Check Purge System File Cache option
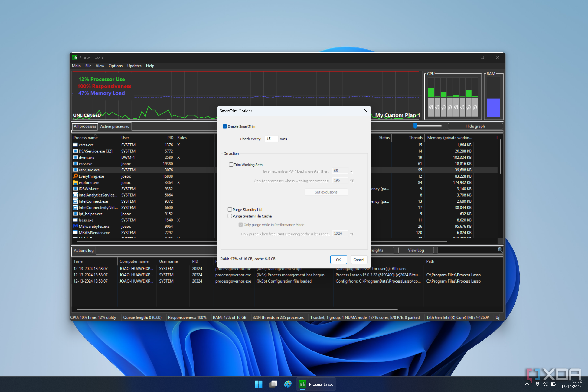The height and width of the screenshot is (392, 588). click(230, 216)
